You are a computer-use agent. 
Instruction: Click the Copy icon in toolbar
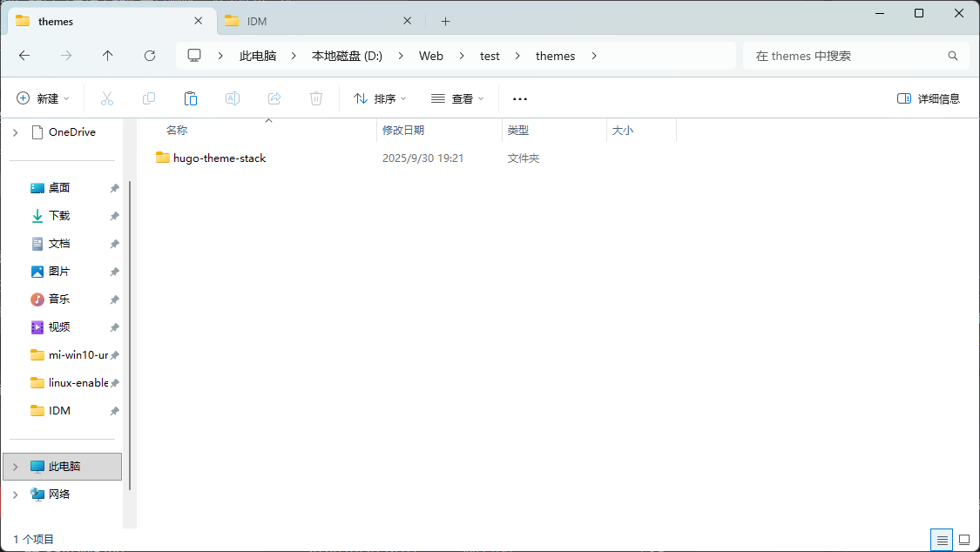pyautogui.click(x=149, y=98)
